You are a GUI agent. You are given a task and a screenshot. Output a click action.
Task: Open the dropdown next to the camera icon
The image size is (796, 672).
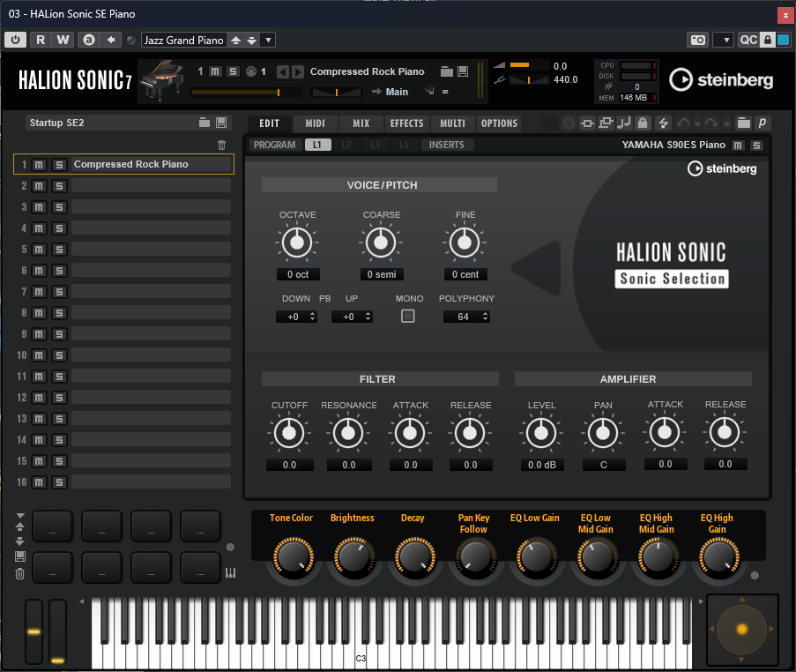pos(724,40)
